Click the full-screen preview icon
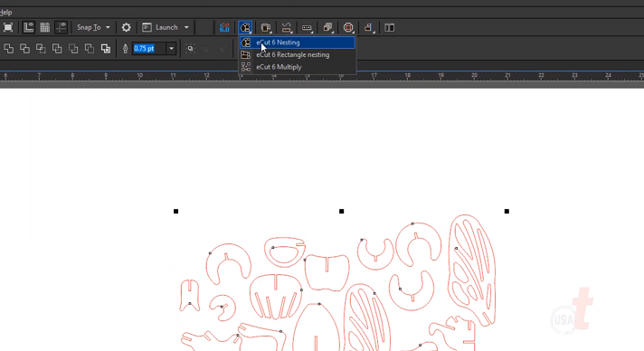This screenshot has width=644, height=351. coord(8,27)
